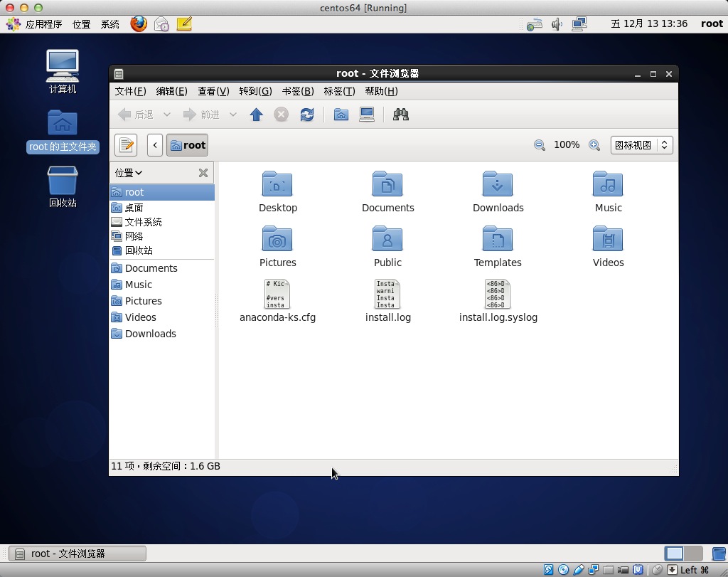Select 文件系统 in the sidebar

pyautogui.click(x=143, y=222)
